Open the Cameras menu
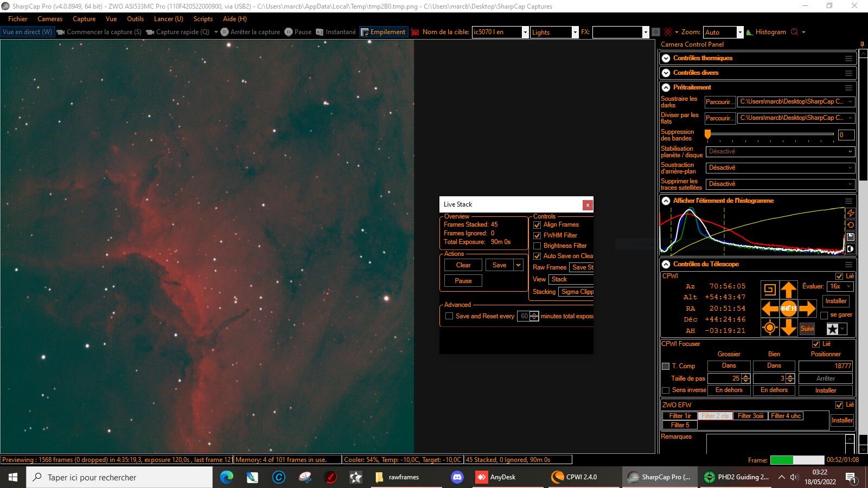The width and height of the screenshot is (868, 488). pos(50,19)
